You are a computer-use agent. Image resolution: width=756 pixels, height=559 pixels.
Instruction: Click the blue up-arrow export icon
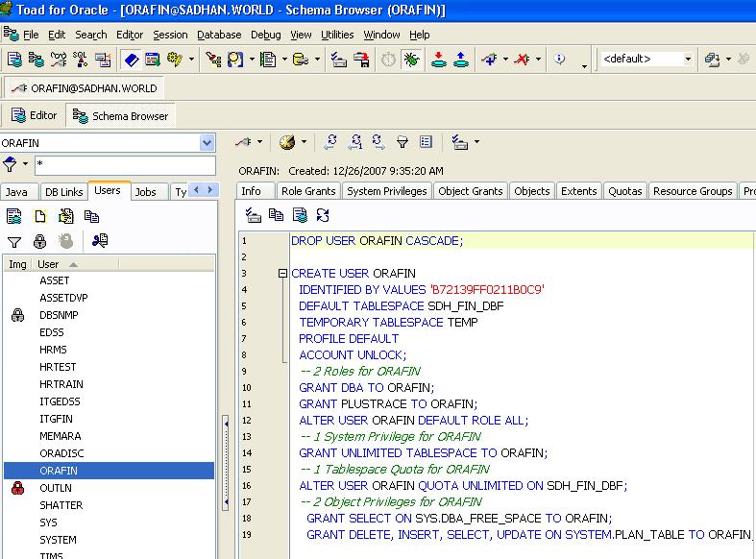coord(461,60)
